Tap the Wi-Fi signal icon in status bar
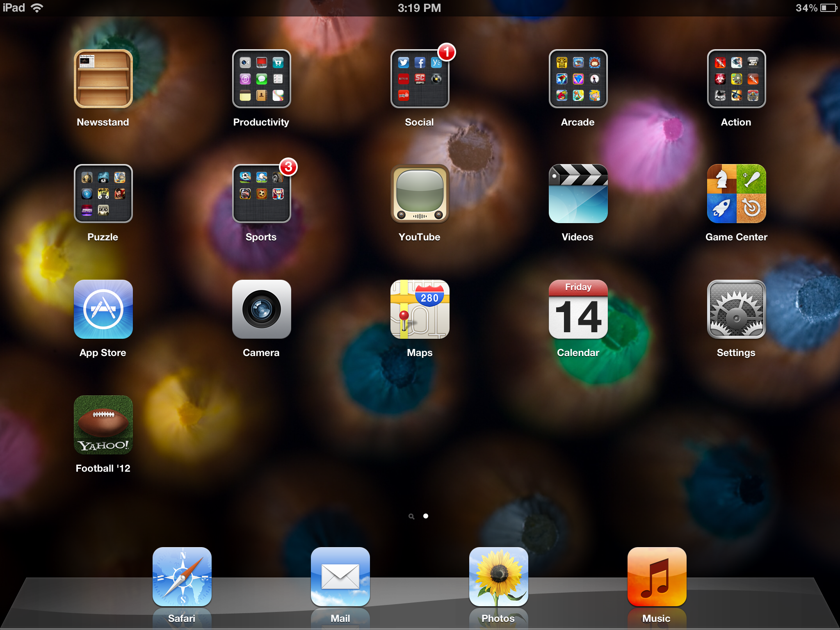This screenshot has width=840, height=630. (x=37, y=8)
